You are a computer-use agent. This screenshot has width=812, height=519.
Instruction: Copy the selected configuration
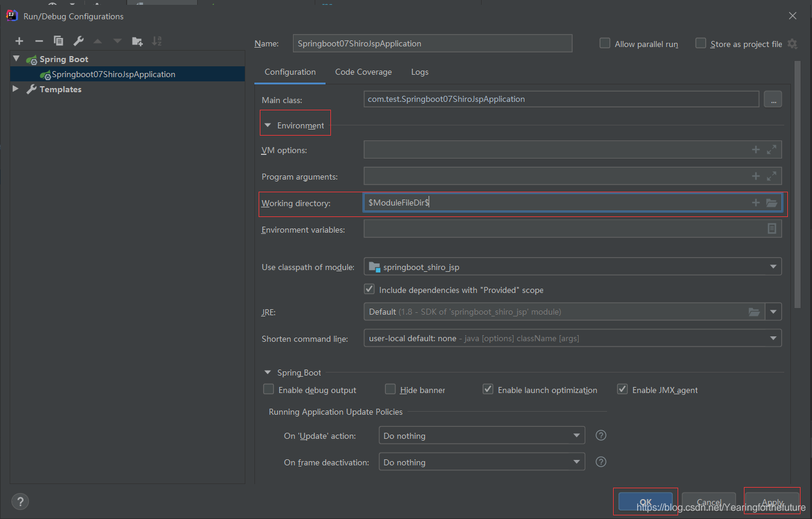pyautogui.click(x=58, y=41)
